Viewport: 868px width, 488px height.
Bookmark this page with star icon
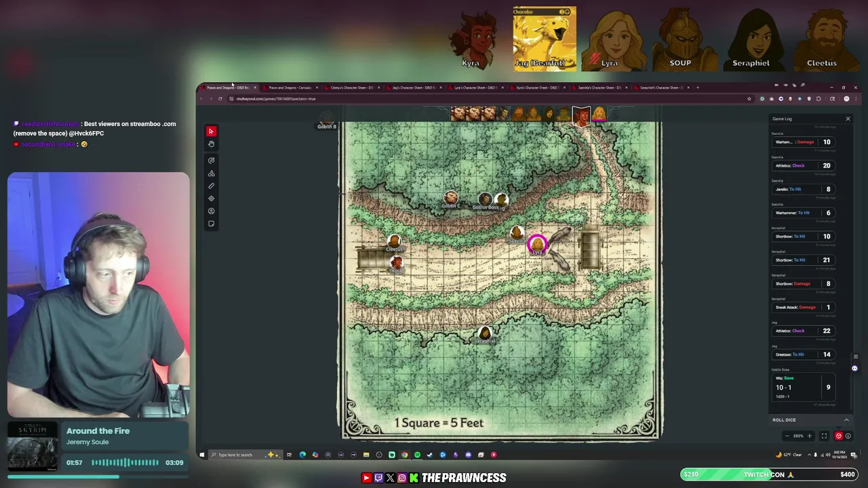(x=749, y=99)
